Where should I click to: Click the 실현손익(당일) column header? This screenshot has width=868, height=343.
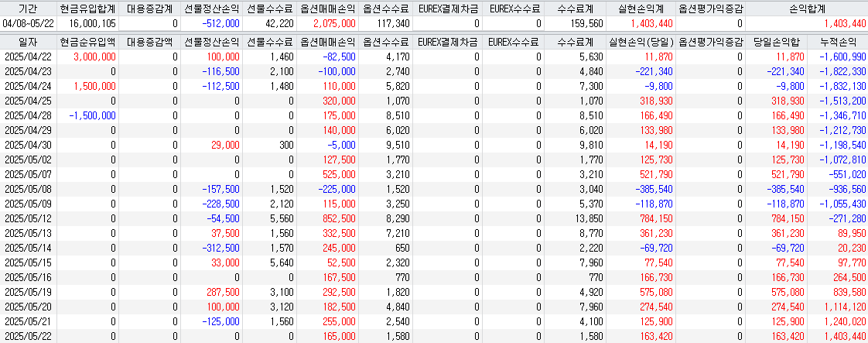pos(641,42)
